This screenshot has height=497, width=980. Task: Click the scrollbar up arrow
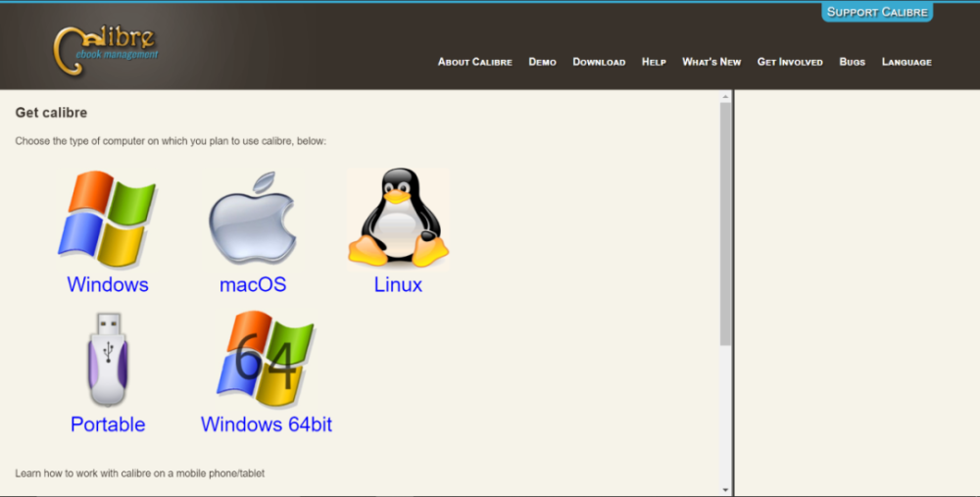(725, 96)
